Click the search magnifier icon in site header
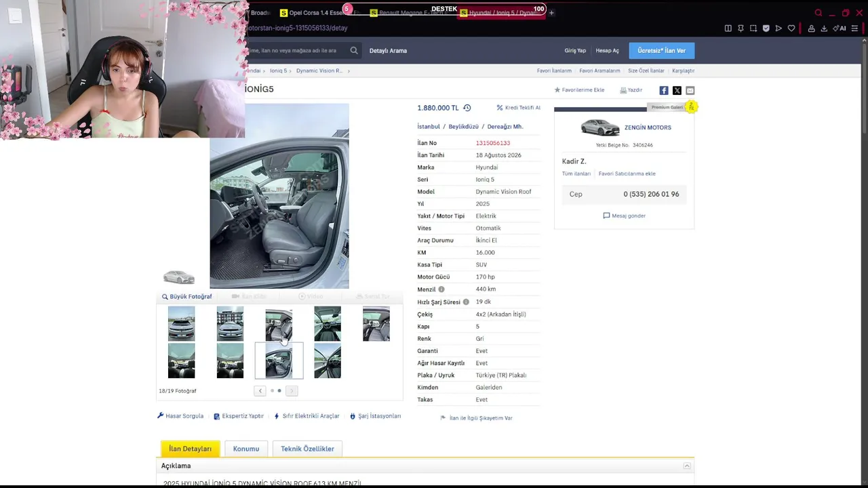This screenshot has width=868, height=488. pyautogui.click(x=354, y=50)
